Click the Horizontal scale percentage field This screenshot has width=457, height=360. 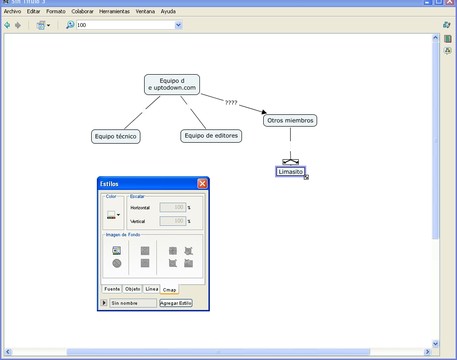coord(173,207)
